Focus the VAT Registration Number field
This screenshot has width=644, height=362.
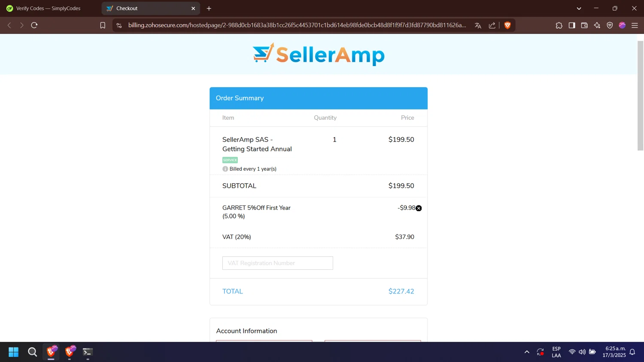(x=277, y=263)
